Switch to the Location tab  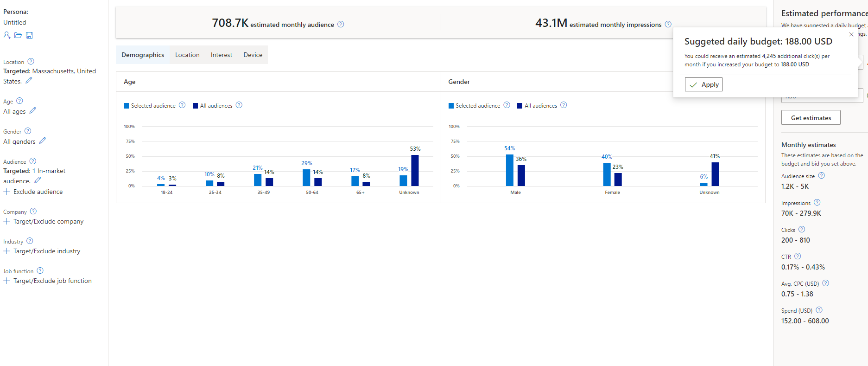tap(187, 55)
